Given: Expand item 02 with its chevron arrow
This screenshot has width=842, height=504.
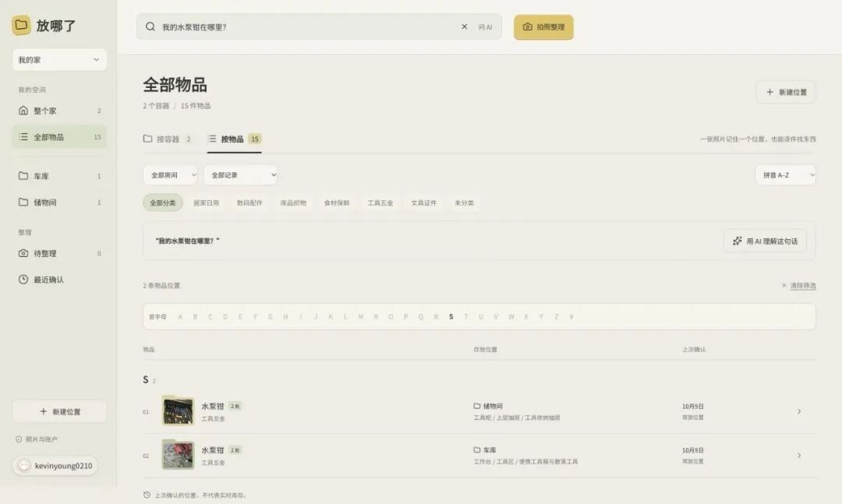Looking at the screenshot, I should 799,456.
